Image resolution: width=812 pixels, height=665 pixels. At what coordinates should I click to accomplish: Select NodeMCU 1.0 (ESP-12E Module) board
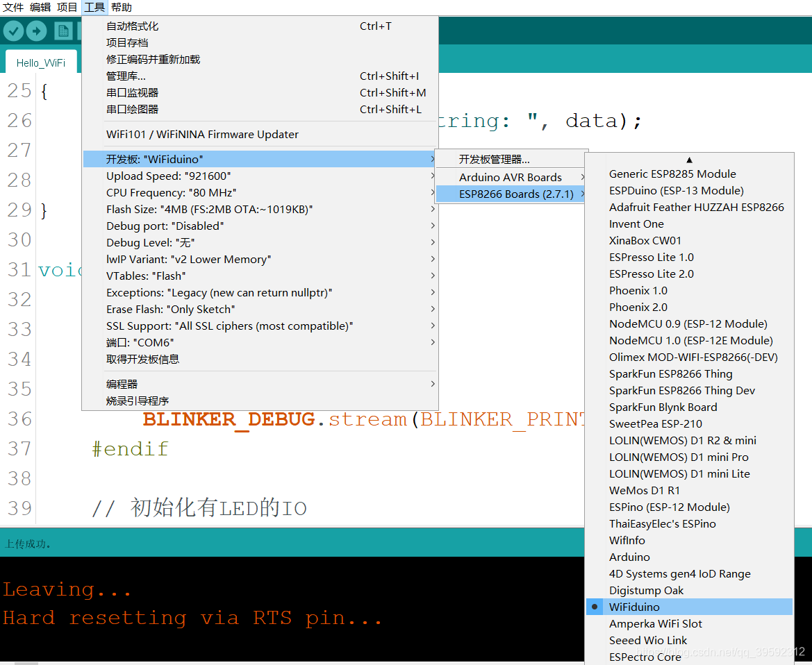(688, 340)
